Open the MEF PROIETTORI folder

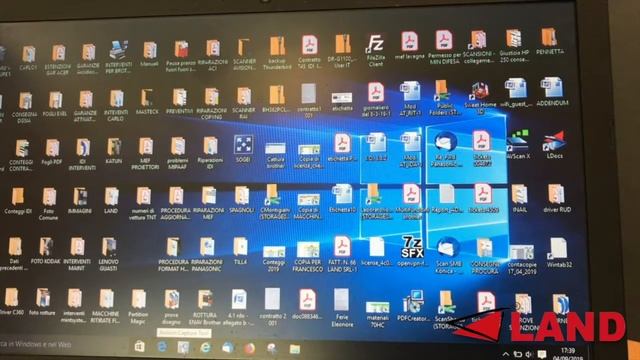pos(146,147)
